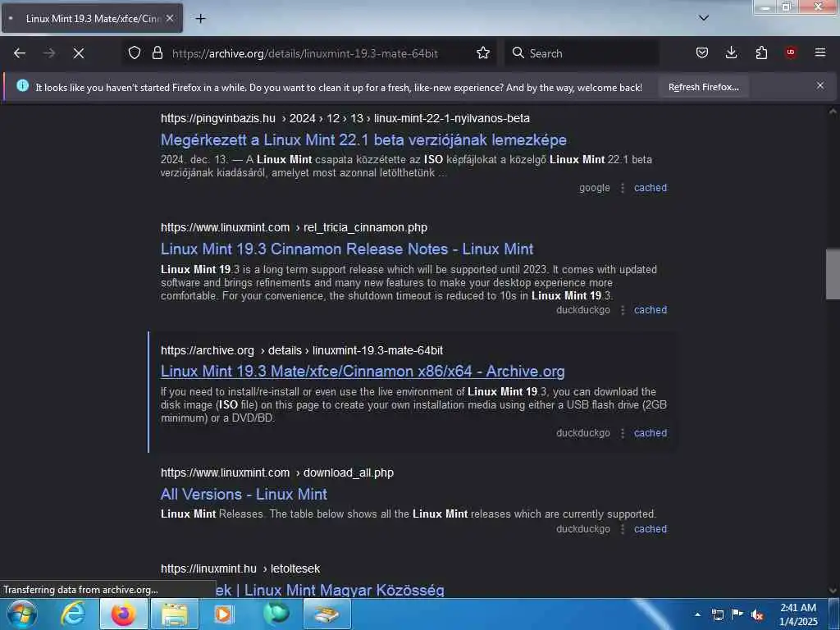Open options dots for Cinnamon Release Notes result
840x630 pixels.
point(622,310)
